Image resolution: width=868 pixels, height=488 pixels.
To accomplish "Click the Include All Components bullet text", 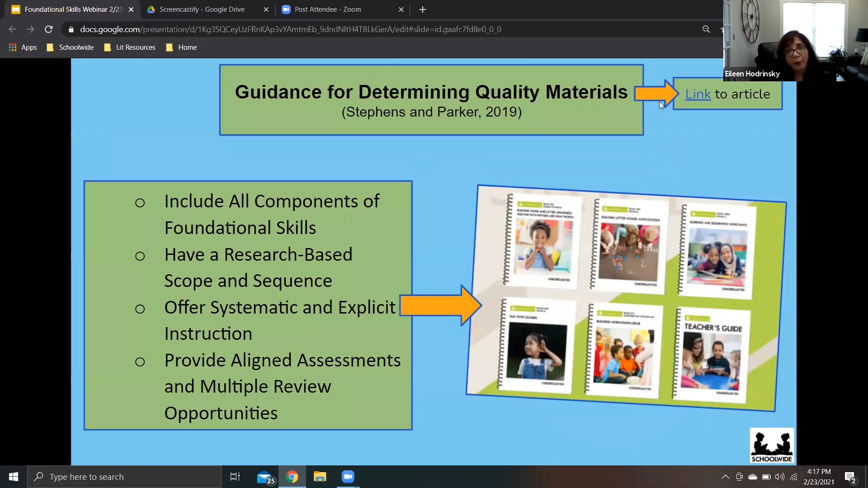I will pos(272,214).
